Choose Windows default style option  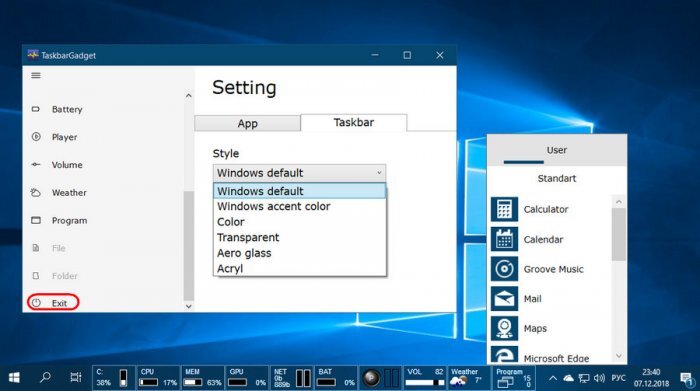[299, 191]
